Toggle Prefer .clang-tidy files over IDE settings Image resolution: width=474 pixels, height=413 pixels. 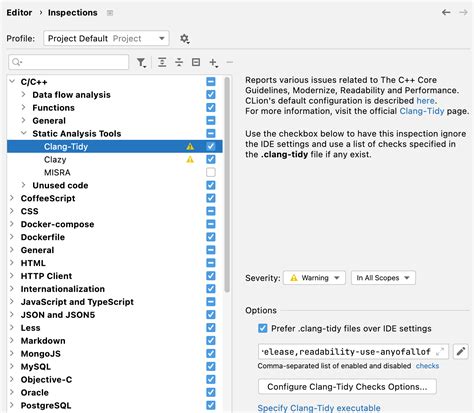click(263, 328)
